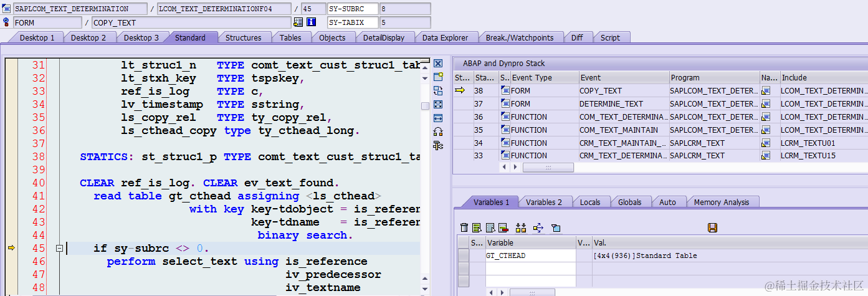Click the source icon in stack row 37

point(505,104)
